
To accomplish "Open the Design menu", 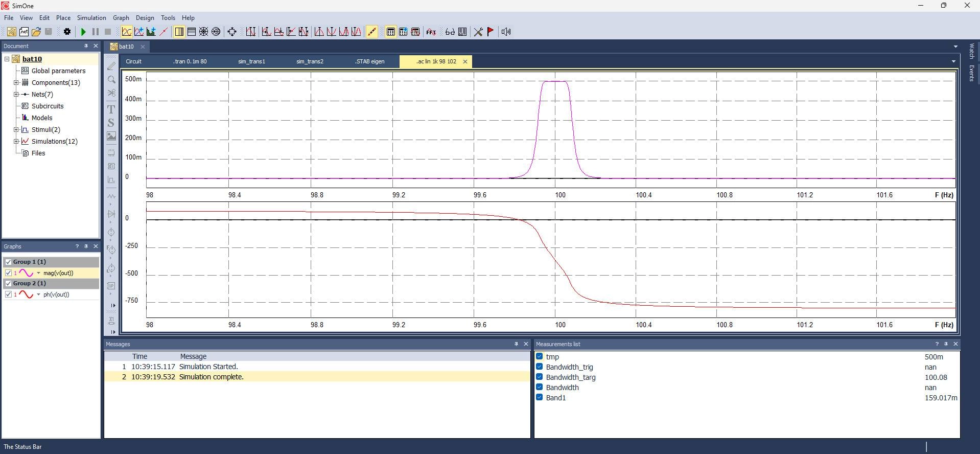I will (145, 17).
